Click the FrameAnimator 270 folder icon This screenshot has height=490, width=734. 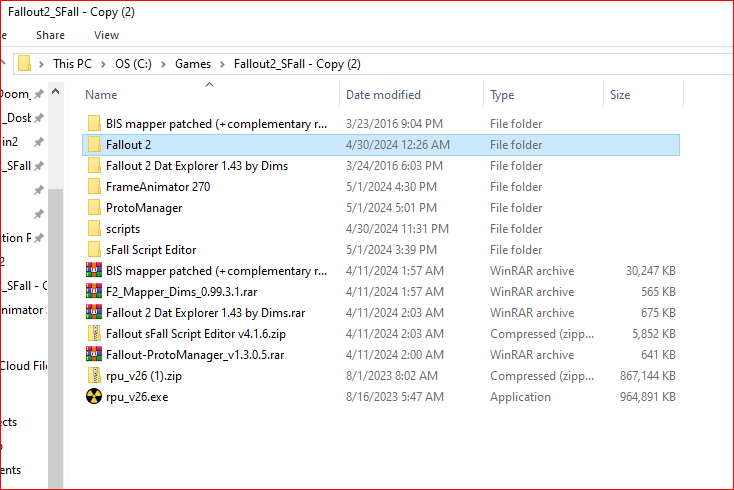point(94,187)
